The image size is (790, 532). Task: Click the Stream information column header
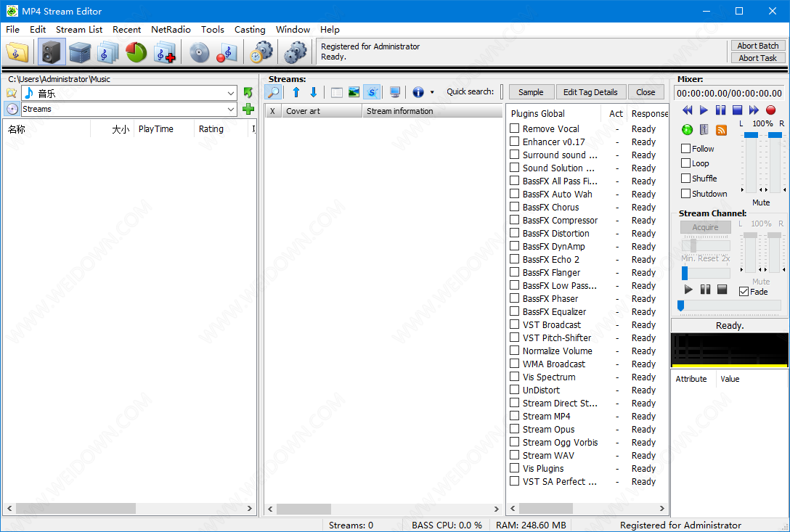coord(432,111)
